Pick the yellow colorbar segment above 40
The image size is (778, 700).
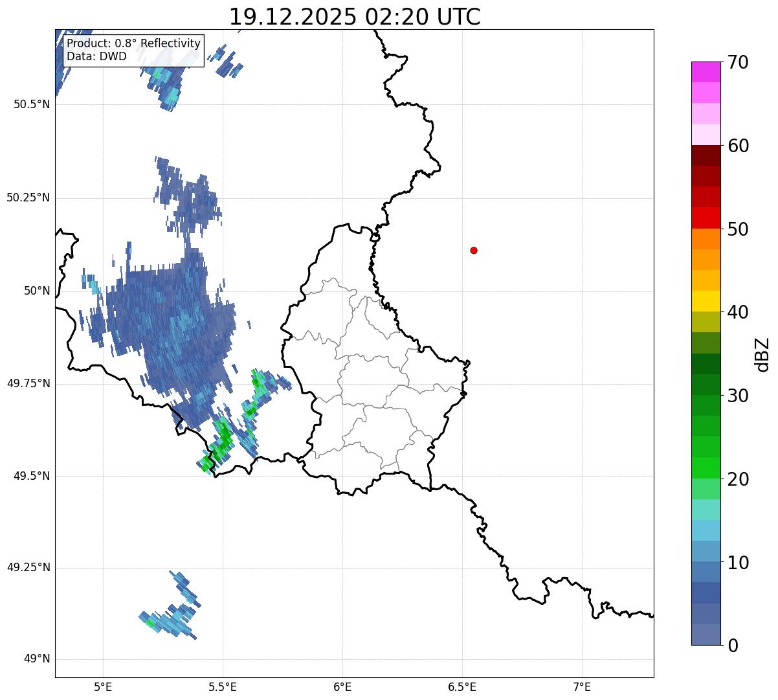[706, 301]
